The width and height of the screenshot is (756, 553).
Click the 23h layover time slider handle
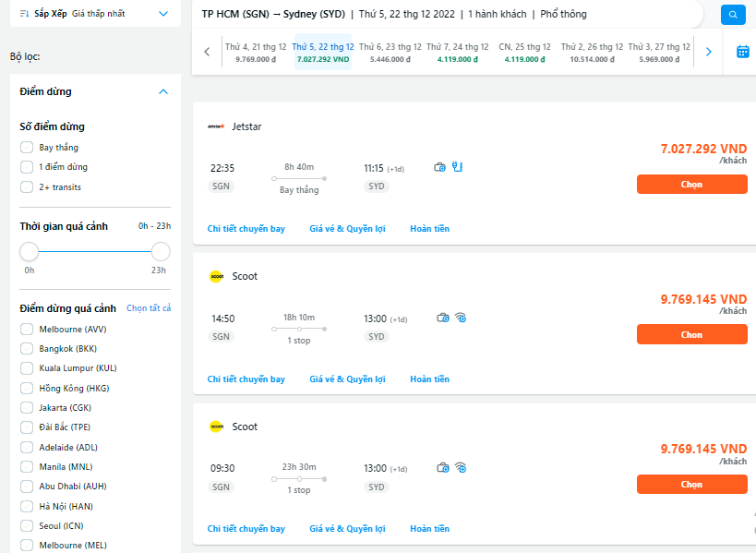161,251
